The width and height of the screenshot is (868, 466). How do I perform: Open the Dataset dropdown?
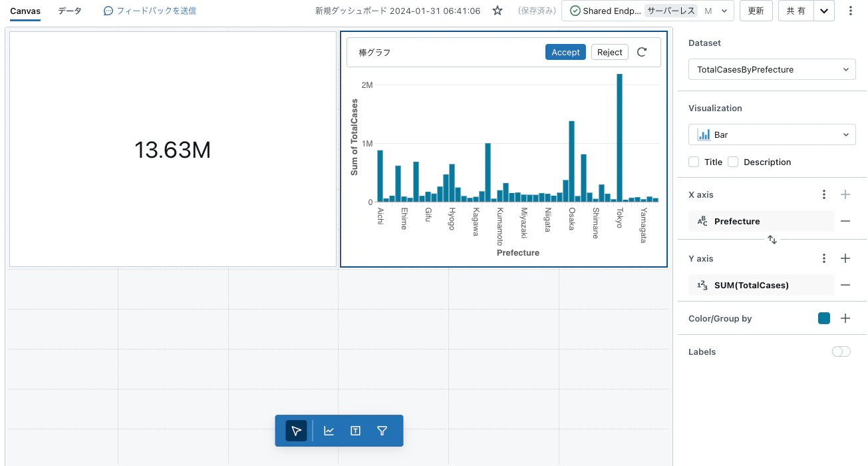coord(772,69)
